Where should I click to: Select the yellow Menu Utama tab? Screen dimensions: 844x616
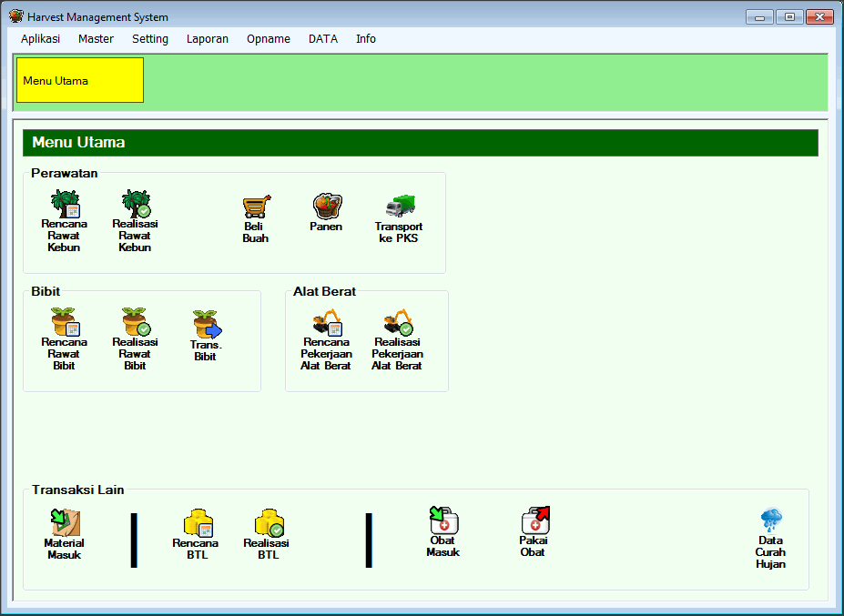tap(80, 80)
